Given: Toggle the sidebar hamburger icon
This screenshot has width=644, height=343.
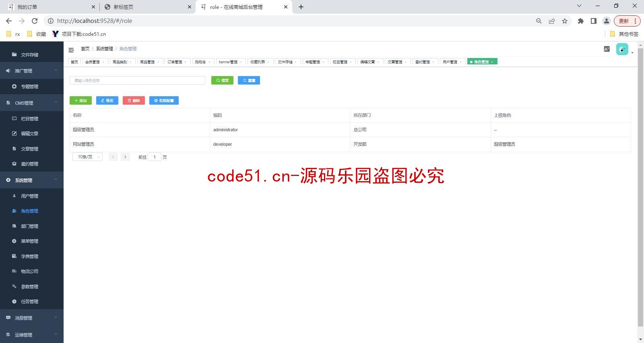Looking at the screenshot, I should click(71, 50).
